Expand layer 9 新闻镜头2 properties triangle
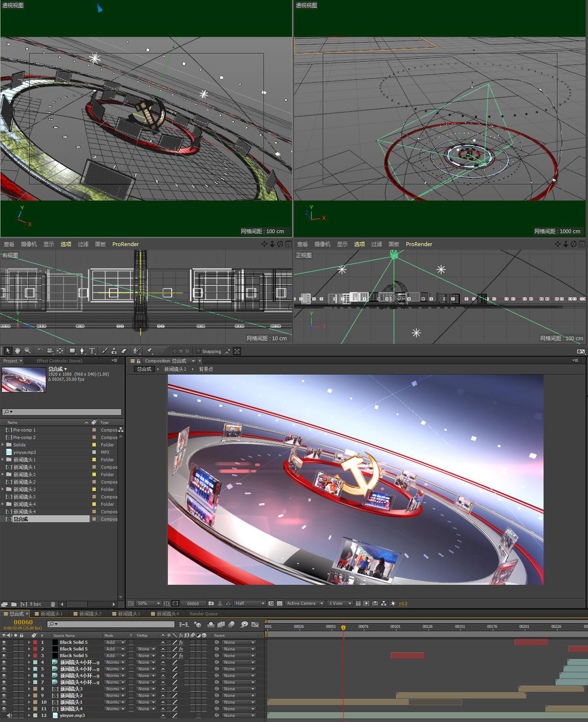 [x=29, y=696]
